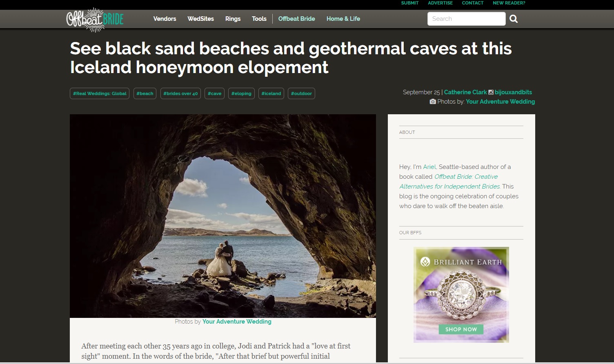Open the New Reader? link

pos(509,3)
